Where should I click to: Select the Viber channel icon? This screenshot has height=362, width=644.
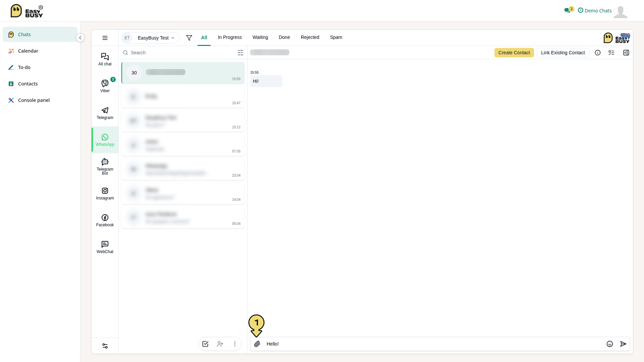click(x=105, y=83)
